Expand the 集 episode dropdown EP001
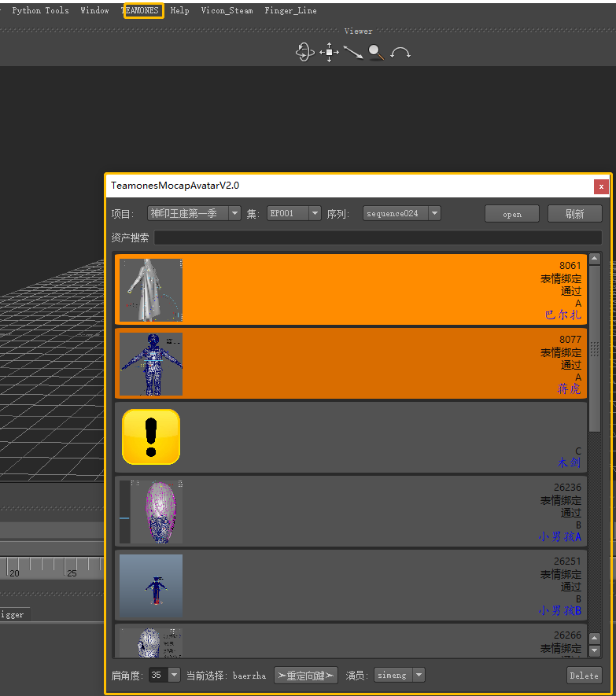616x696 pixels. pos(293,213)
